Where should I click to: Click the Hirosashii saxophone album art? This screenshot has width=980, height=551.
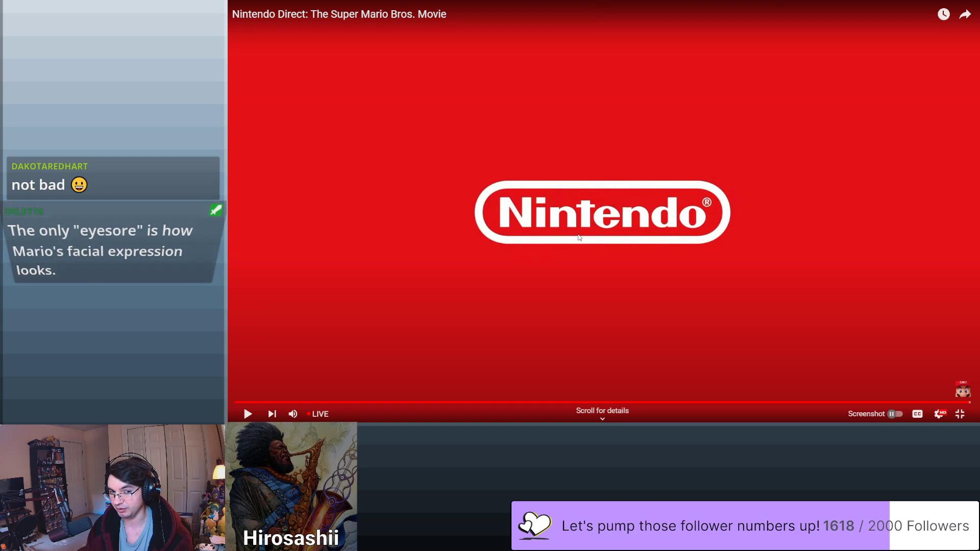[x=291, y=480]
